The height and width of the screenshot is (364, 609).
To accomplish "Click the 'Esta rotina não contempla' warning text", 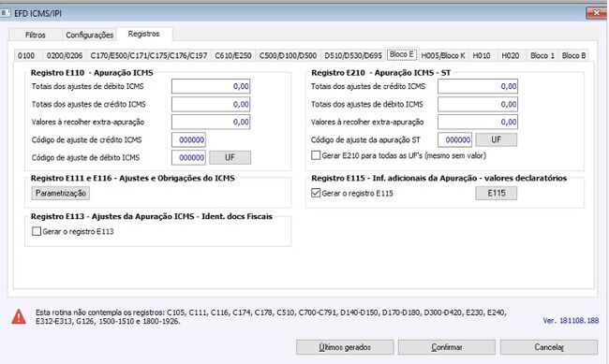I will point(271,316).
